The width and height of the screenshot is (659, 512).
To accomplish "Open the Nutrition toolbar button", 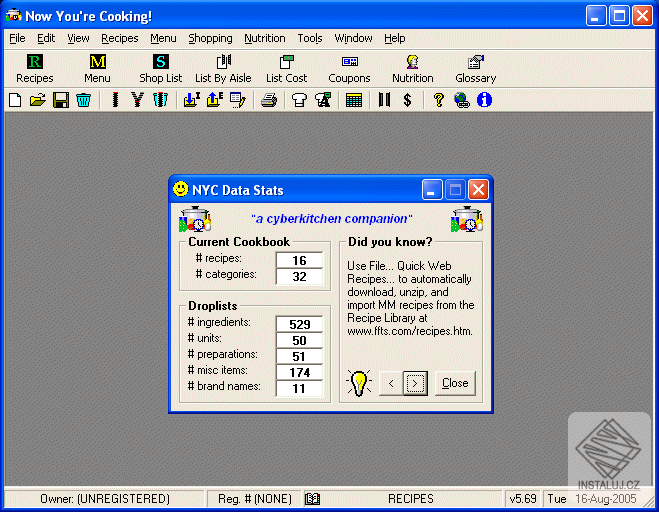I will (x=413, y=69).
